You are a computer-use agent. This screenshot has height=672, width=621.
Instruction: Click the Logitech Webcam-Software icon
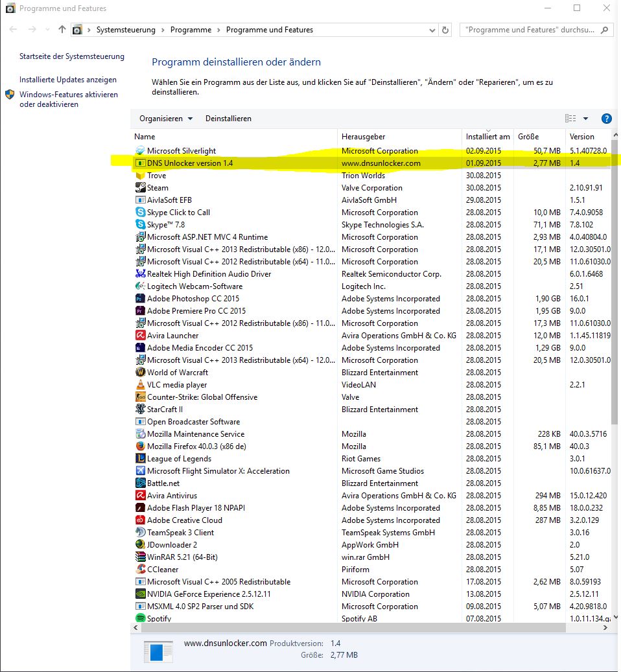pos(140,286)
